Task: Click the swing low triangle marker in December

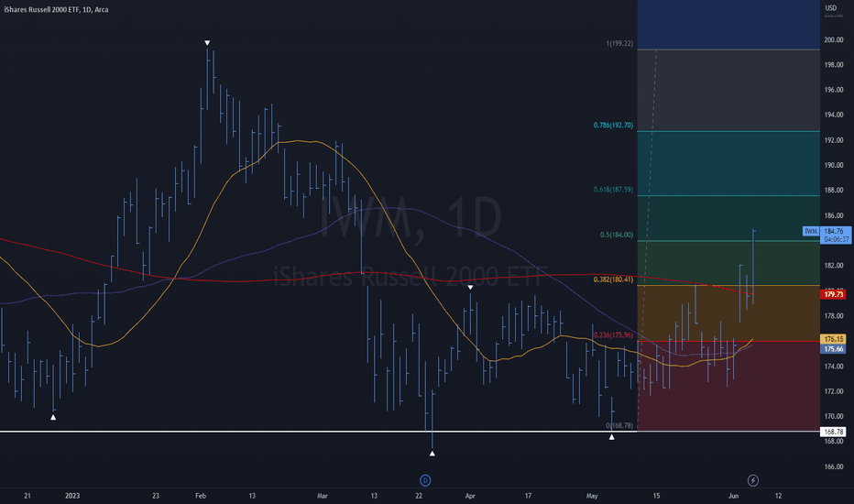Action: (53, 417)
